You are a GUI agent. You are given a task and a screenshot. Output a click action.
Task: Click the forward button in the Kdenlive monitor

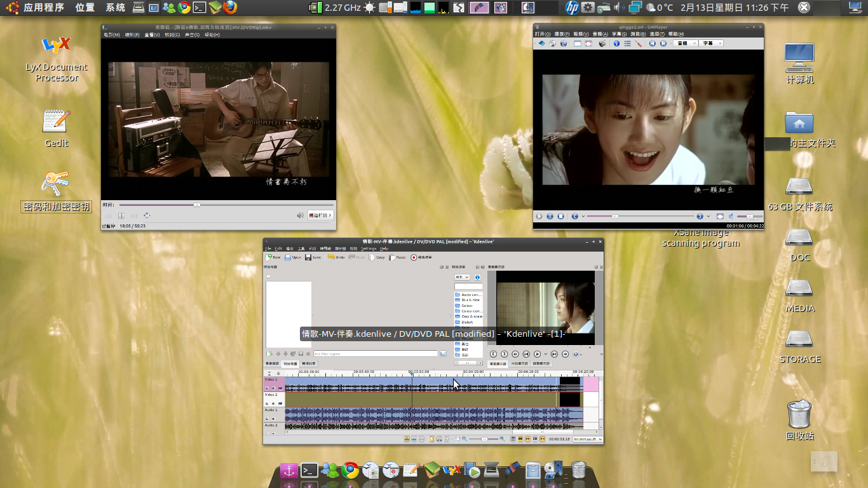click(x=565, y=354)
